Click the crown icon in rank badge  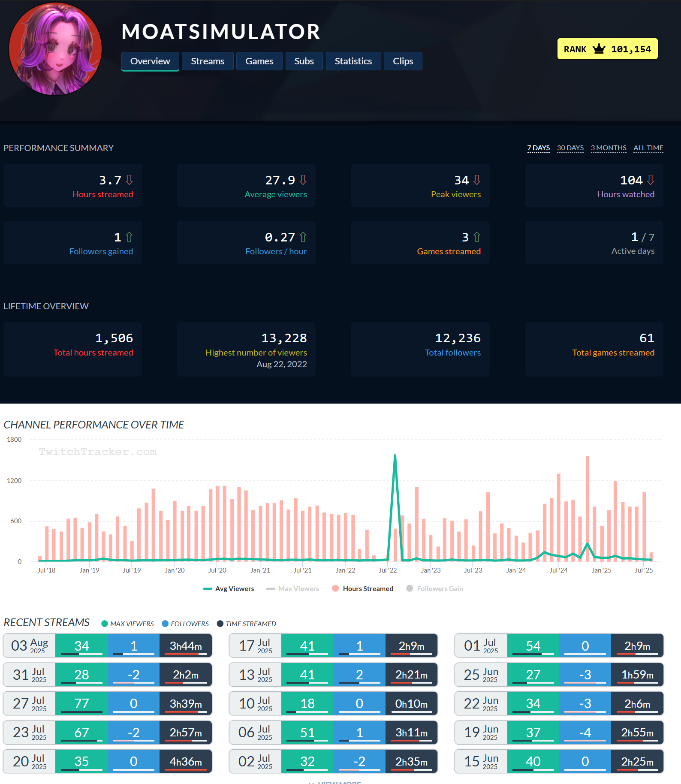click(x=599, y=49)
